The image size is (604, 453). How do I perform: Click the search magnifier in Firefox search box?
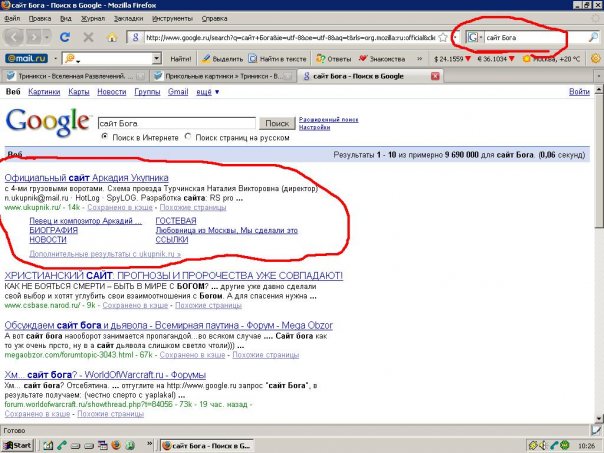[593, 37]
